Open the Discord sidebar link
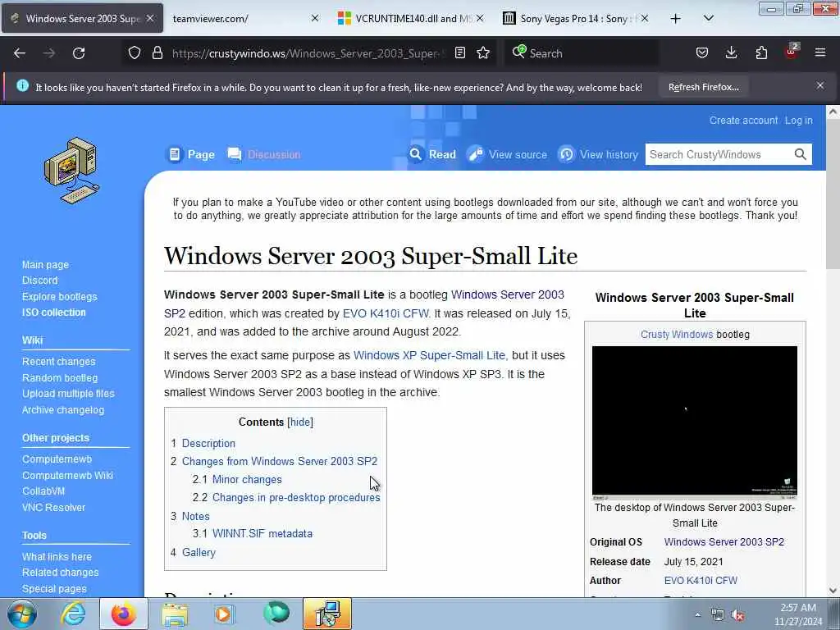Image resolution: width=840 pixels, height=630 pixels. click(x=39, y=281)
